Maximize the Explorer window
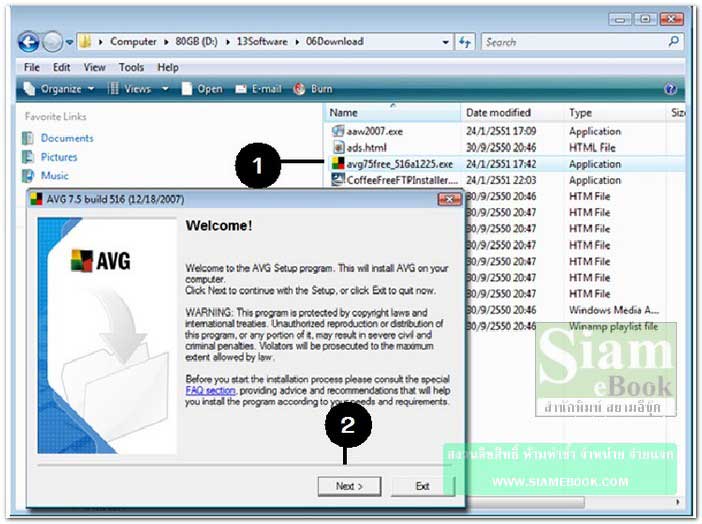Image resolution: width=702 pixels, height=524 pixels. [645, 19]
